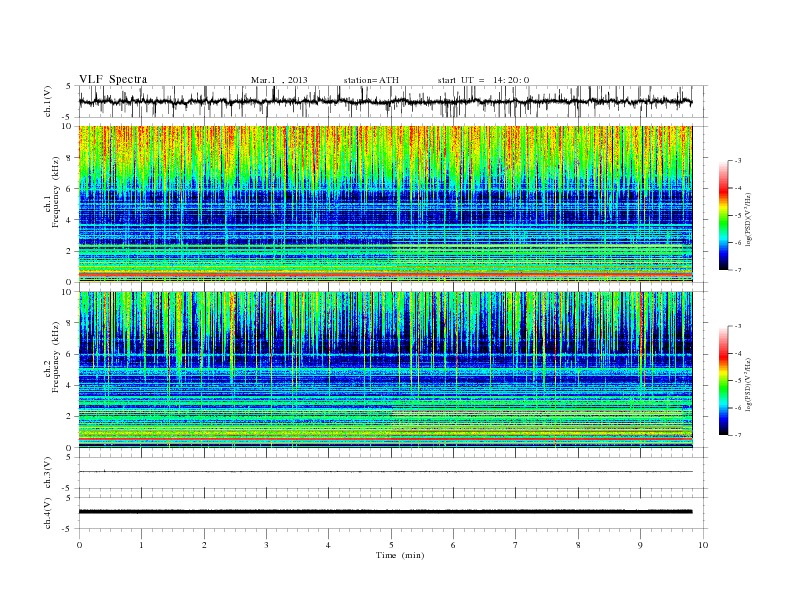Screen dimensions: 792x612
Task: Select the "Time (min)" x-axis label
Action: 400,555
